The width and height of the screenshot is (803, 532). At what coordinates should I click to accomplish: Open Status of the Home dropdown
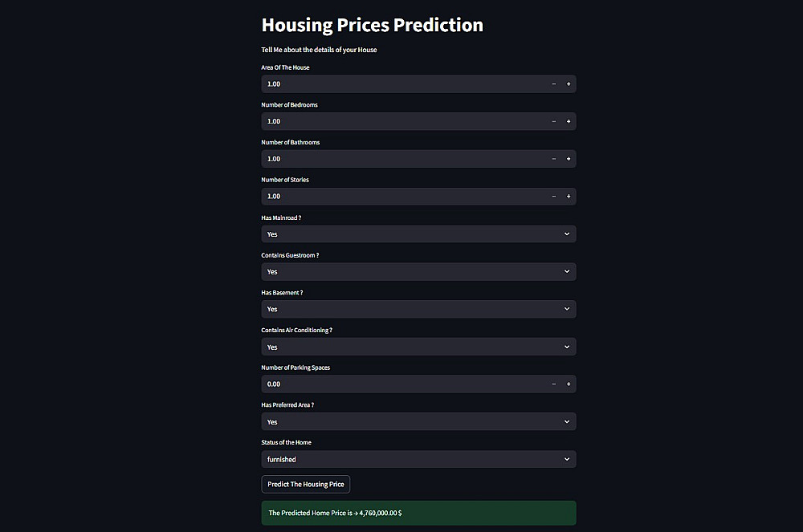(418, 460)
